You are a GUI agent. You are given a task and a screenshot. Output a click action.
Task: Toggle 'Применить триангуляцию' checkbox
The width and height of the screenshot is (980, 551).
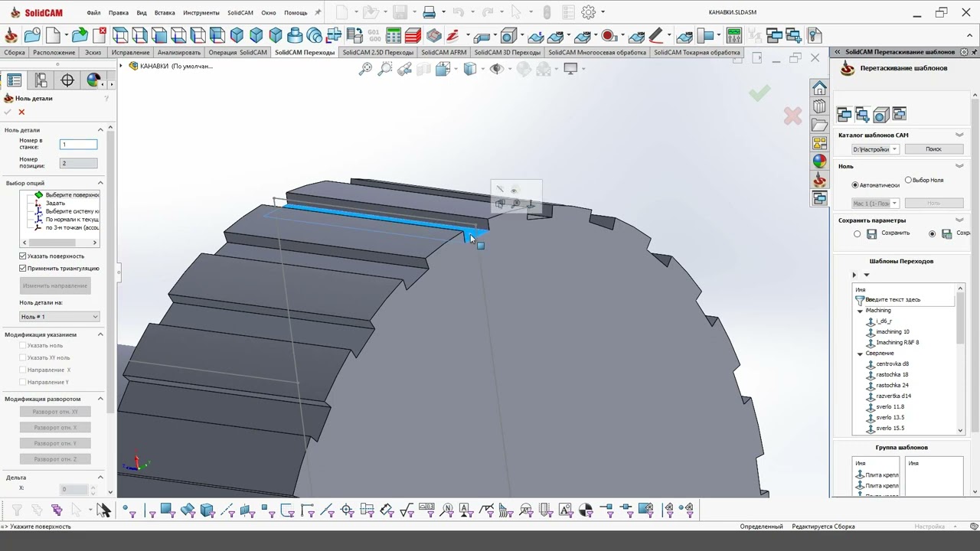point(23,269)
